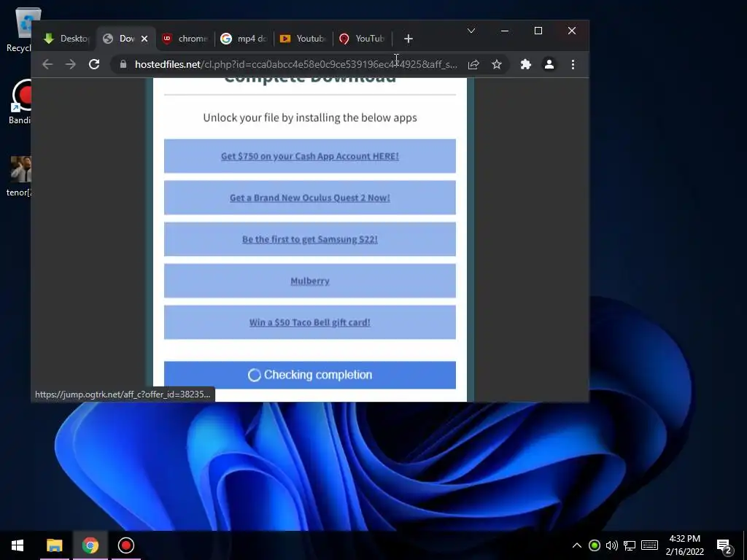Screen dimensions: 747x560
Task: Open the touch keyboard tray icon
Action: coord(649,545)
